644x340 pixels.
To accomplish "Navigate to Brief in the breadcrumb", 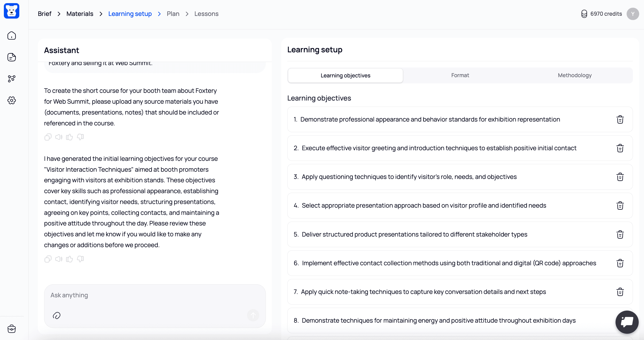I will (44, 14).
